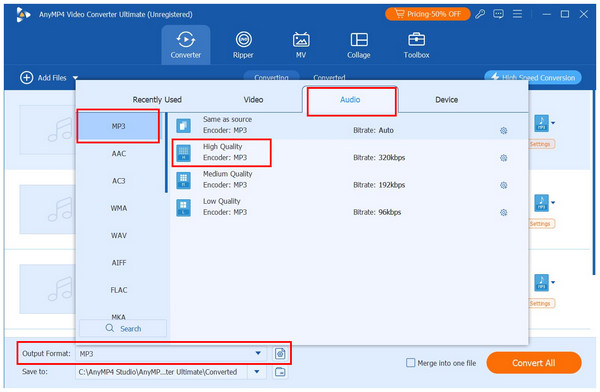This screenshot has height=392, width=600.
Task: Click the Low Quality preset icon
Action: click(x=183, y=207)
